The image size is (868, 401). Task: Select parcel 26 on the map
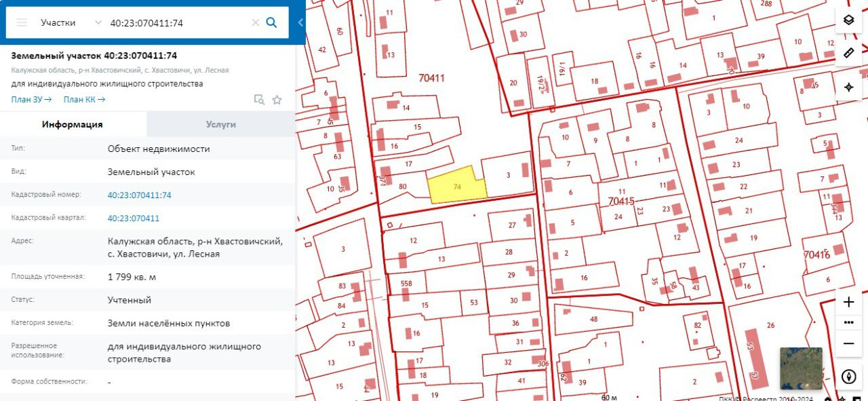[x=770, y=326]
